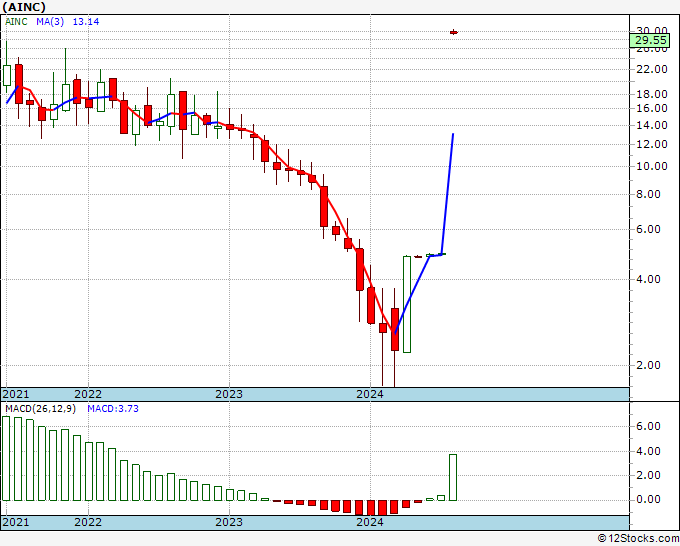Screen dimensions: 680x546
Task: Click the tallest rightmost green MACD bar
Action: pyautogui.click(x=453, y=477)
